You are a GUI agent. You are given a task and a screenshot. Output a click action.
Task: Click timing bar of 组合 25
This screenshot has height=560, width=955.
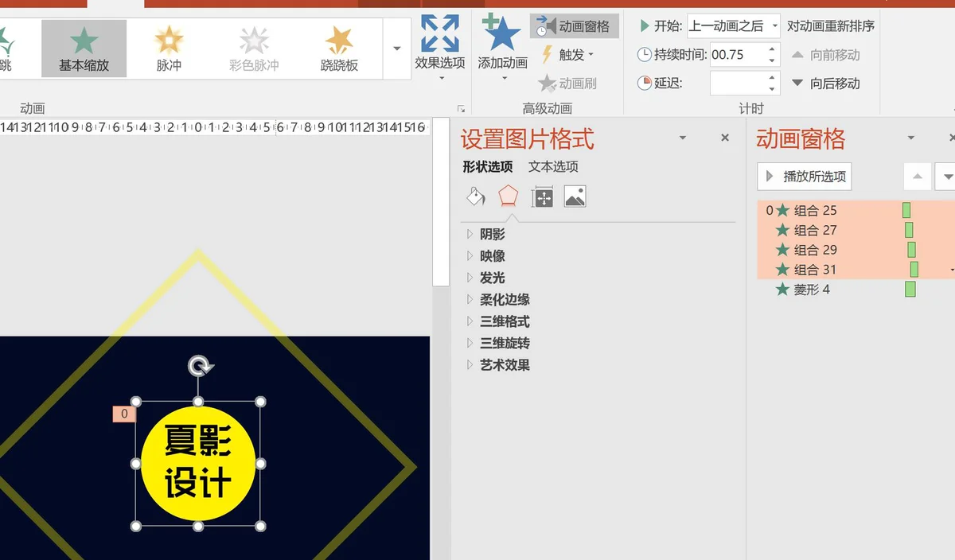[x=906, y=210]
